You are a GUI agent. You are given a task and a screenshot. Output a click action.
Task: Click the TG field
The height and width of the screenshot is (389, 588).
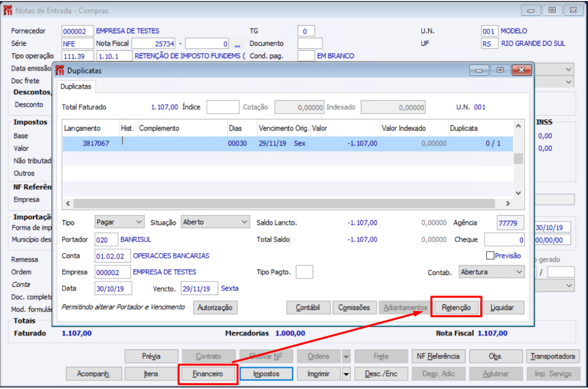[306, 31]
